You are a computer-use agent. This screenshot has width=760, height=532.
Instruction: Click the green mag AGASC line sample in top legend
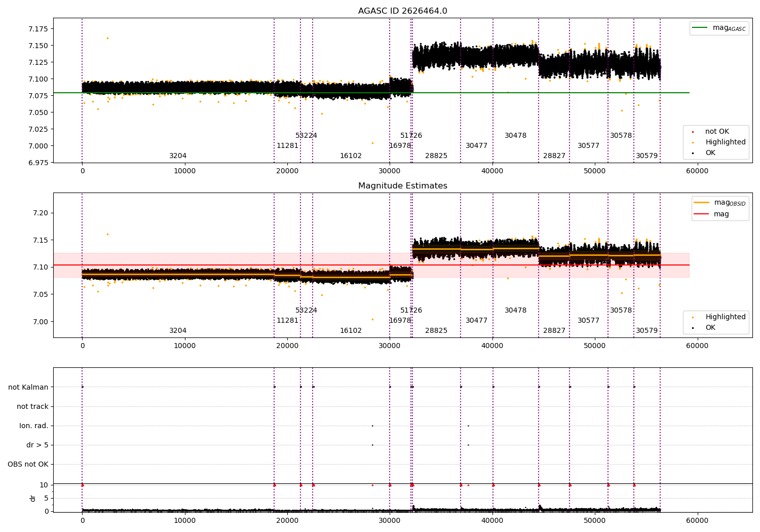[700, 28]
